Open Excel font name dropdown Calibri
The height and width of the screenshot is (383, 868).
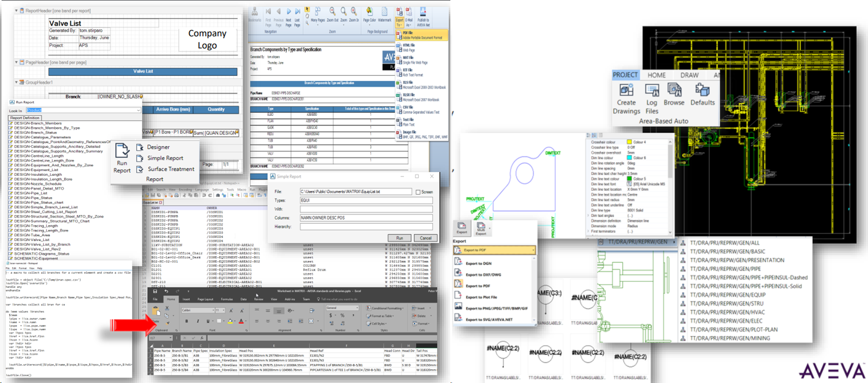[213, 310]
